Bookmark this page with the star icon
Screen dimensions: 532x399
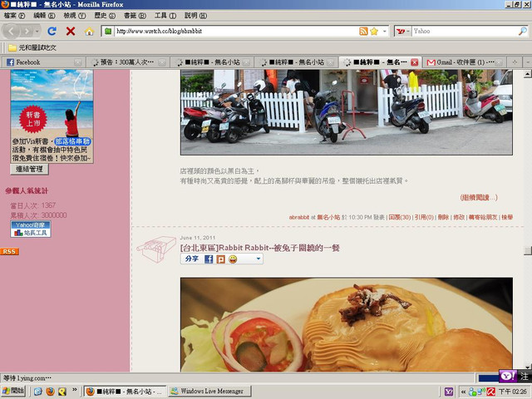374,32
